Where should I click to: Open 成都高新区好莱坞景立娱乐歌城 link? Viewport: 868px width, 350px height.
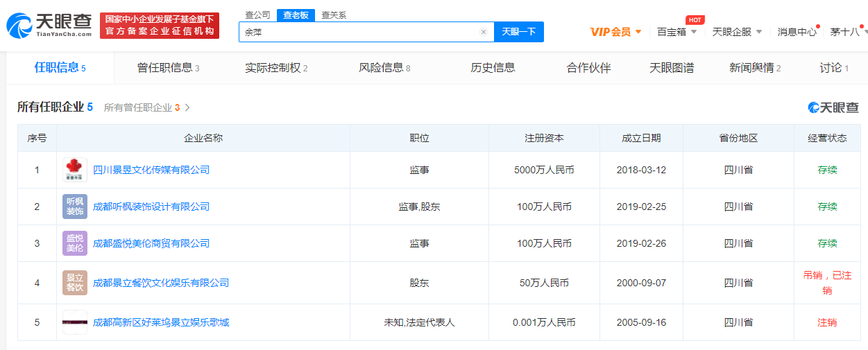tap(161, 322)
